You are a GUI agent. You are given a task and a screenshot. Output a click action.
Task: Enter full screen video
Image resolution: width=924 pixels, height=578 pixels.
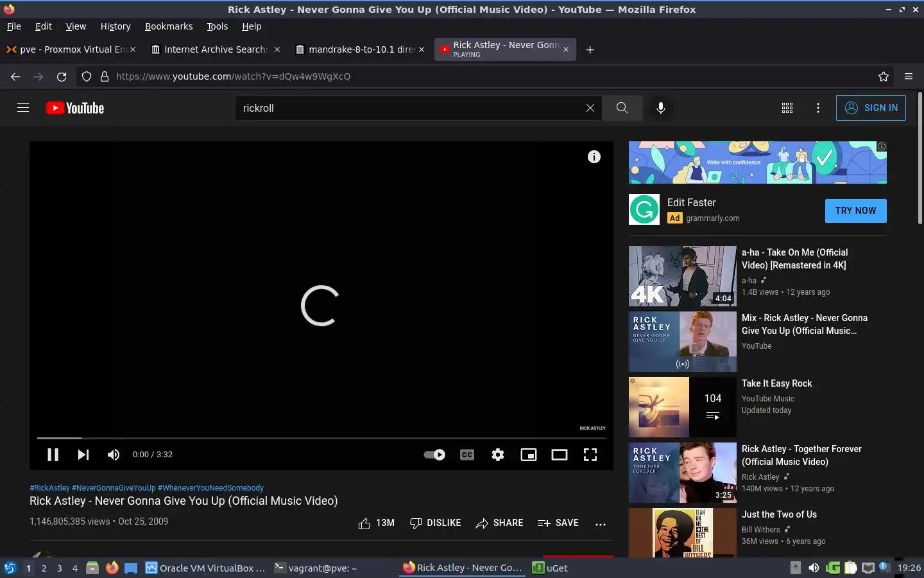click(x=590, y=455)
